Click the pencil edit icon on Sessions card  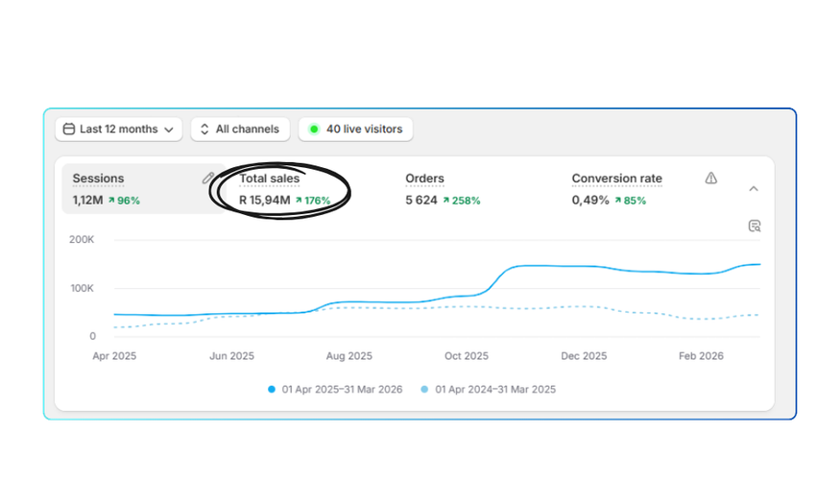click(x=208, y=179)
